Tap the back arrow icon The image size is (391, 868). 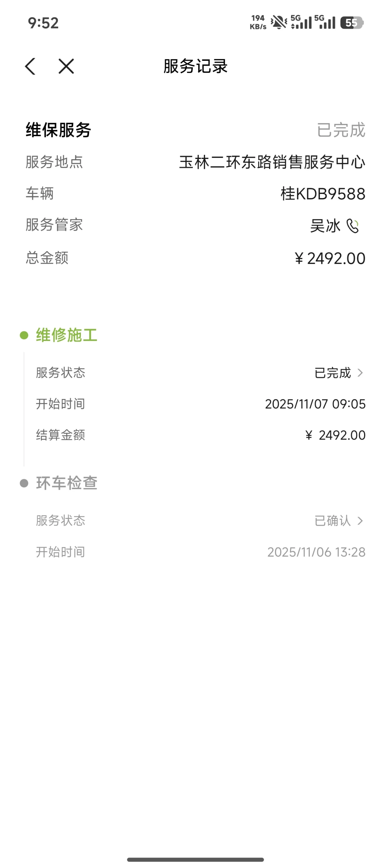coord(30,66)
